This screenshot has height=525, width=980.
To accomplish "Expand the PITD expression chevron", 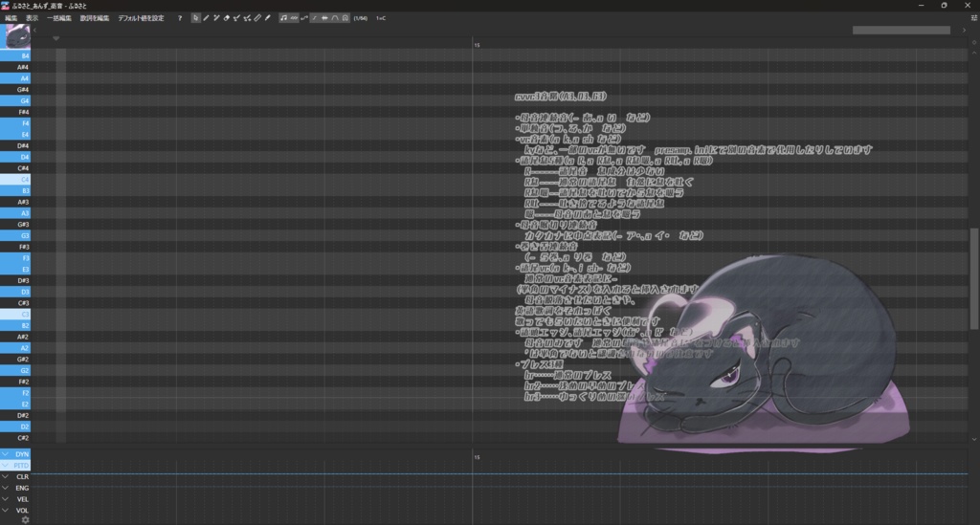I will (x=5, y=465).
